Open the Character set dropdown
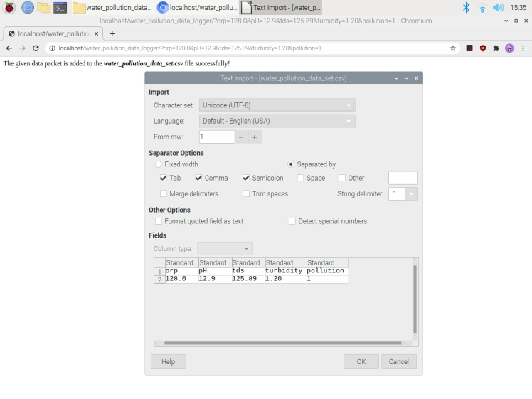 pyautogui.click(x=276, y=105)
